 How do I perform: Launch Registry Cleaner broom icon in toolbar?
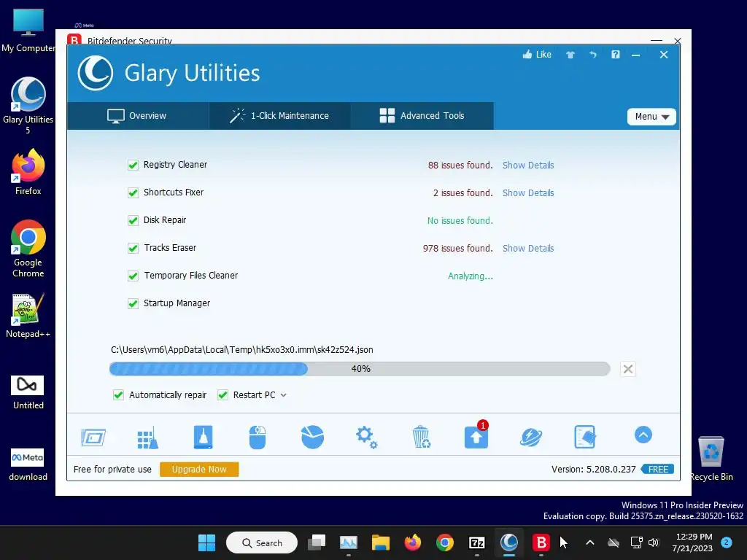147,437
